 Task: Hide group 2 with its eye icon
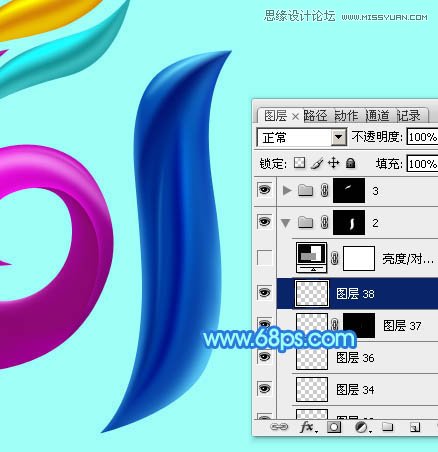[265, 221]
